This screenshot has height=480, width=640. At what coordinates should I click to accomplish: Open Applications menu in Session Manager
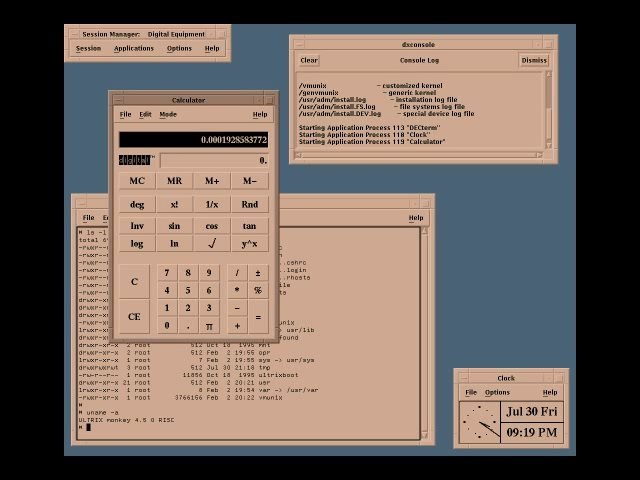(x=134, y=48)
